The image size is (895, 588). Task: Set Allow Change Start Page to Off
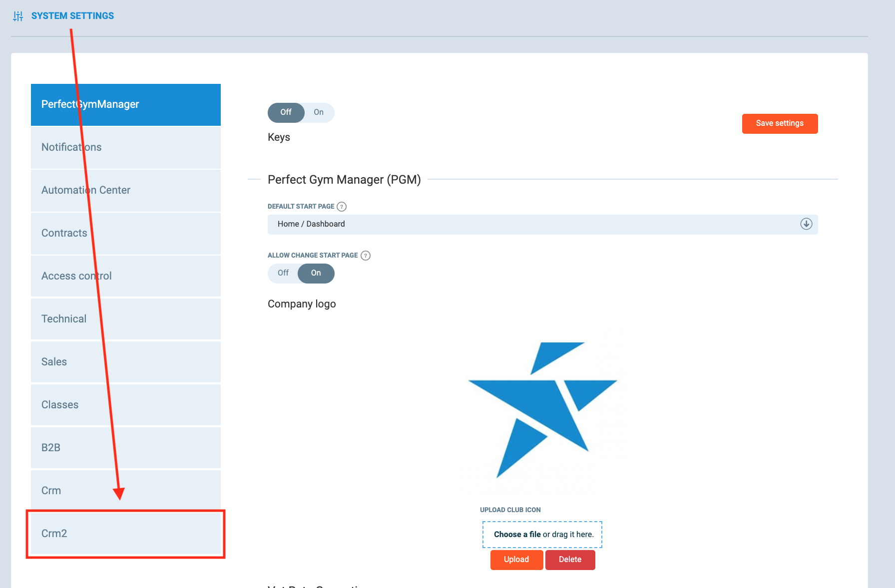click(283, 273)
